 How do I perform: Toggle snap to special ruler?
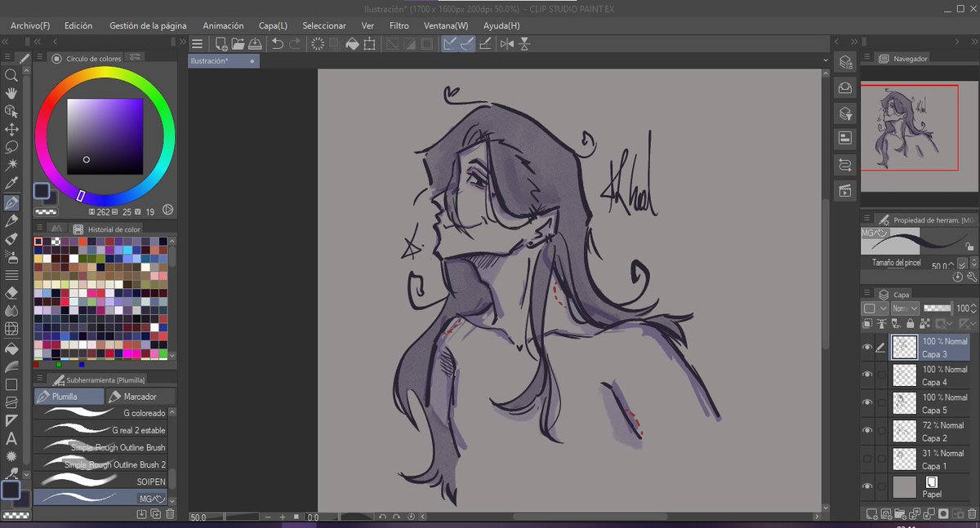click(468, 44)
